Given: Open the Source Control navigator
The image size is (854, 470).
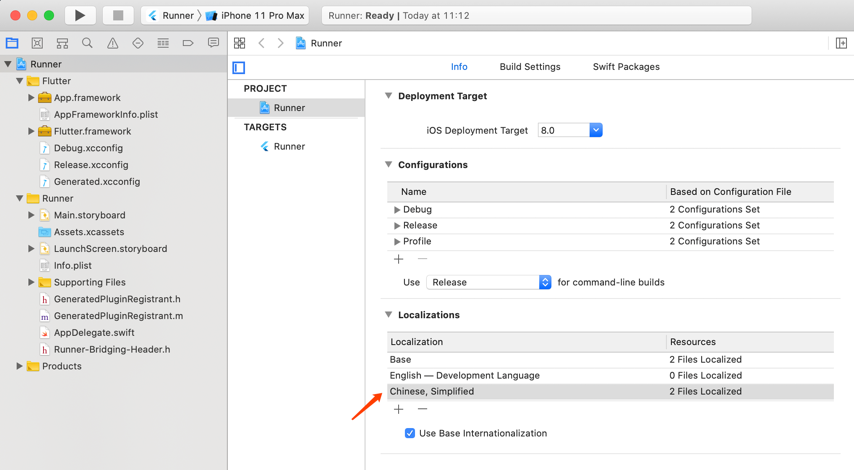Looking at the screenshot, I should (x=37, y=43).
